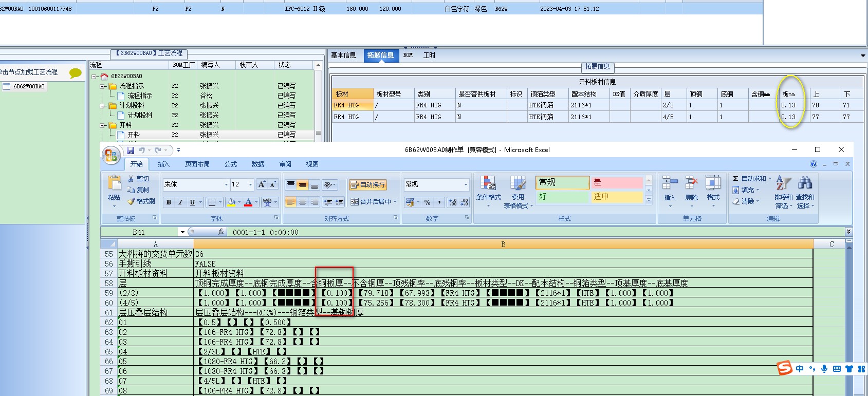Apply the red font color A
This screenshot has width=868, height=396.
[x=248, y=202]
